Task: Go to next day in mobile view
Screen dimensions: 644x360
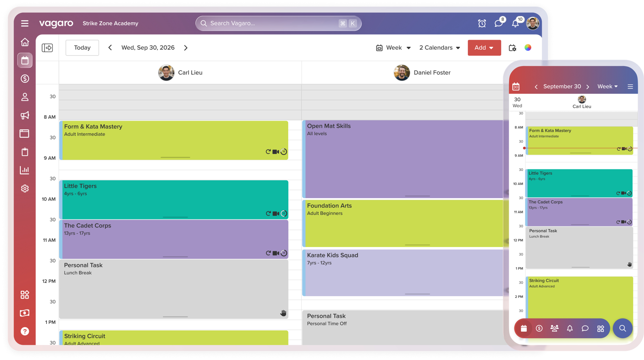Action: tap(588, 87)
